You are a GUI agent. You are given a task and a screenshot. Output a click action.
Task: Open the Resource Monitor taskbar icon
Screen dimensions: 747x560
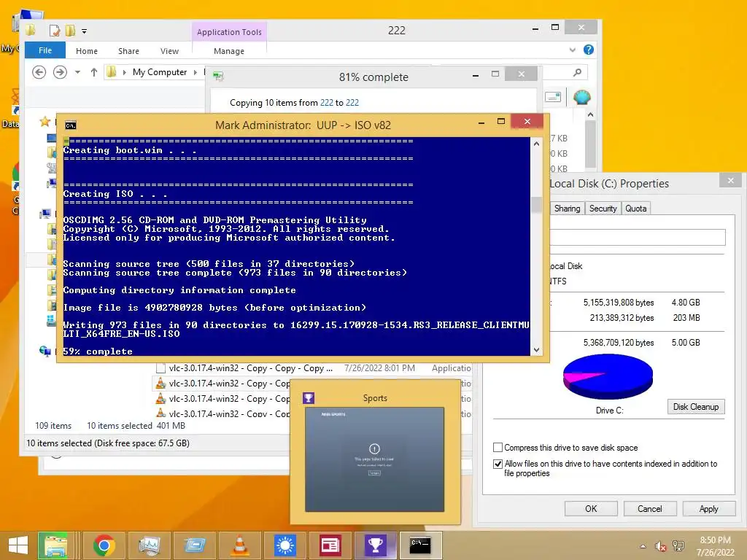[x=150, y=545]
